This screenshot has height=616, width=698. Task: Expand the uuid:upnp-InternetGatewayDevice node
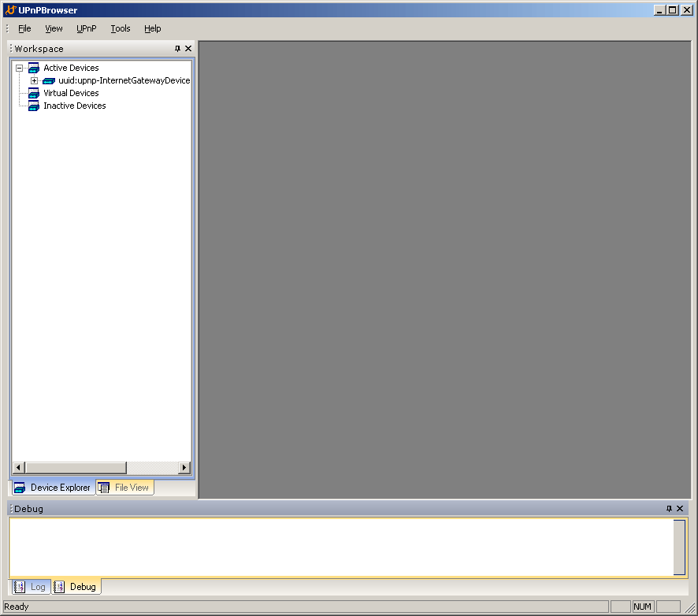coord(34,80)
